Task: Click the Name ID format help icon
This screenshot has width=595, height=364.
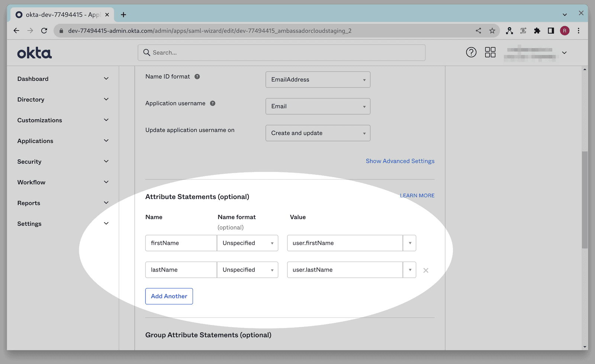Action: click(x=197, y=77)
